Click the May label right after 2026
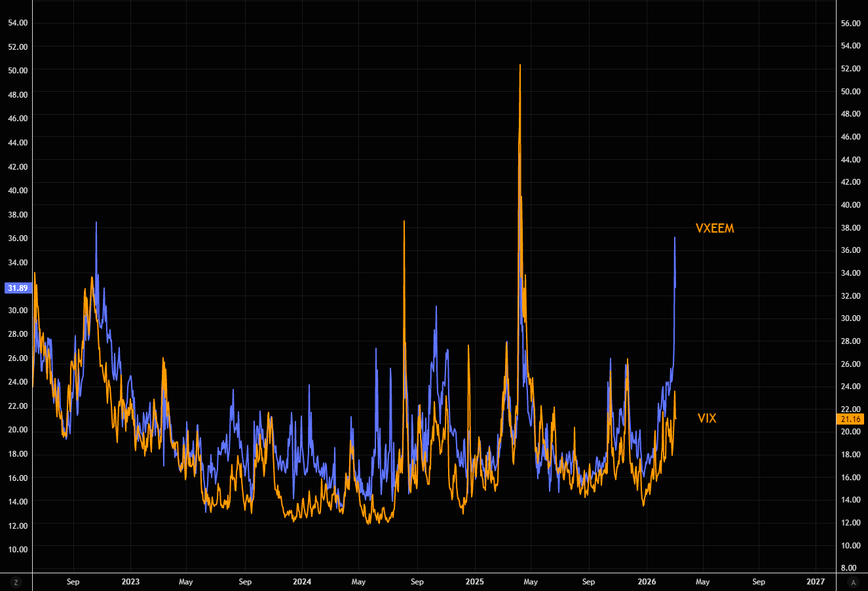The image size is (868, 591). pyautogui.click(x=702, y=582)
